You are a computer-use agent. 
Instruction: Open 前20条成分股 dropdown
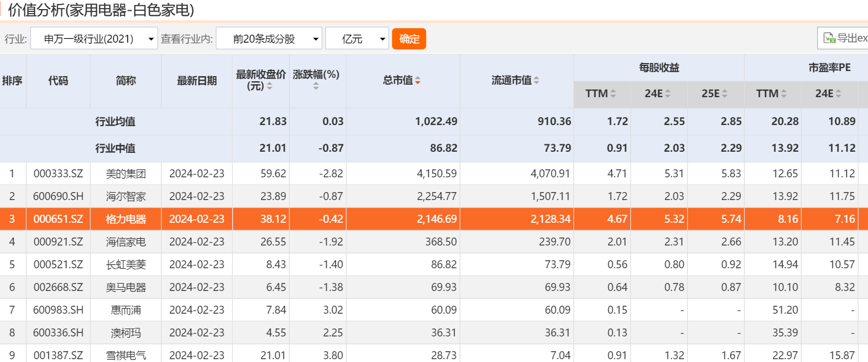click(269, 39)
